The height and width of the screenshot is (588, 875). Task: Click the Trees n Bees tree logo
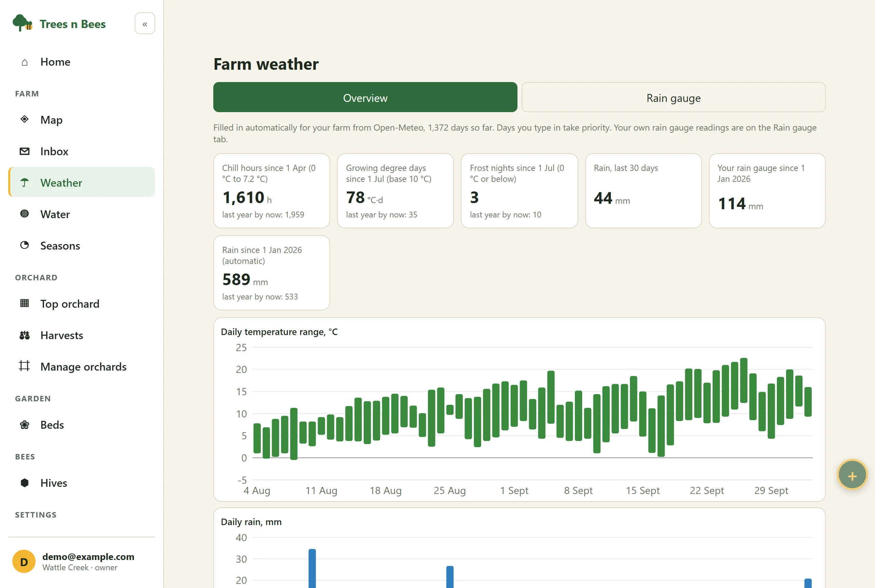click(22, 23)
